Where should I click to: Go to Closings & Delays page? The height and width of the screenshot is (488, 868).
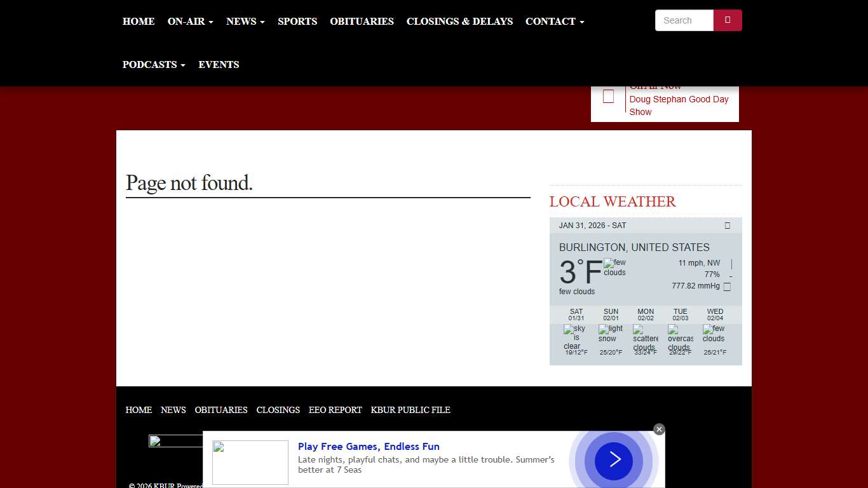coord(459,22)
